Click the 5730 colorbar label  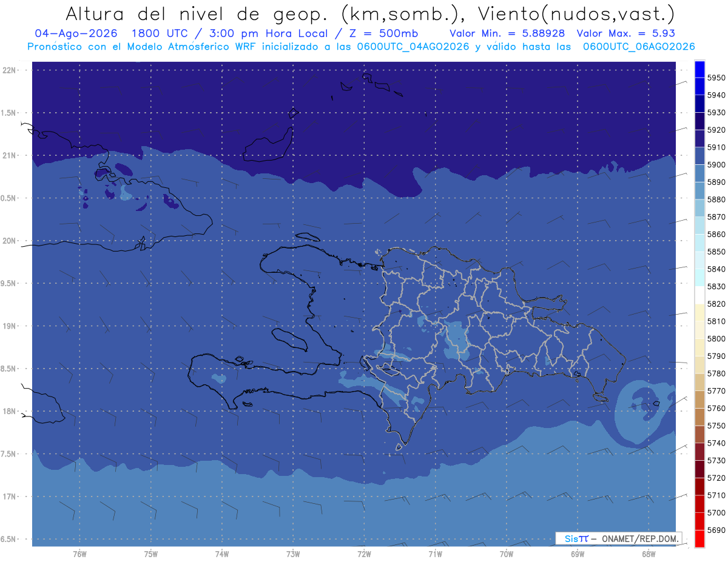[716, 460]
